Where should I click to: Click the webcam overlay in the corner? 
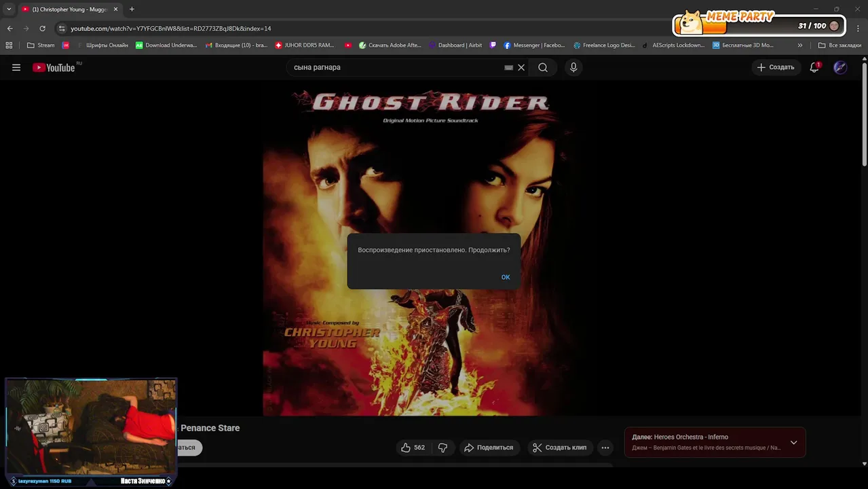pos(91,432)
